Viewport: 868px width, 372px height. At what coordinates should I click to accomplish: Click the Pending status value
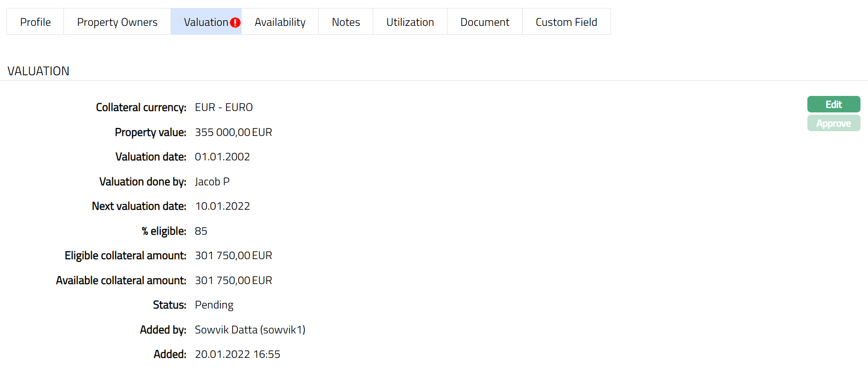tap(214, 305)
